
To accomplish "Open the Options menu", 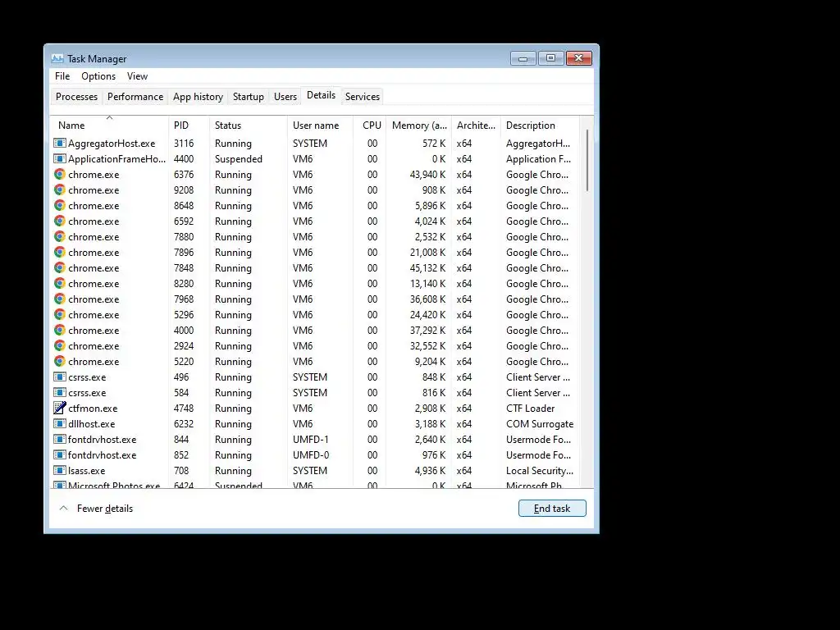I will (98, 76).
